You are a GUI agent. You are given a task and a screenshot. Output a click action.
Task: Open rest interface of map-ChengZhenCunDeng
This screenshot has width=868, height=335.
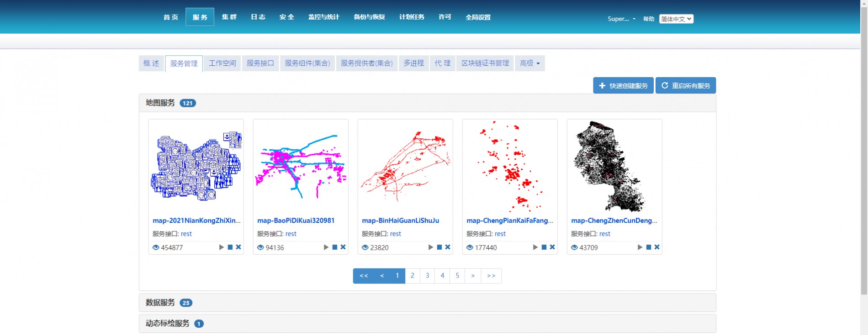point(605,234)
